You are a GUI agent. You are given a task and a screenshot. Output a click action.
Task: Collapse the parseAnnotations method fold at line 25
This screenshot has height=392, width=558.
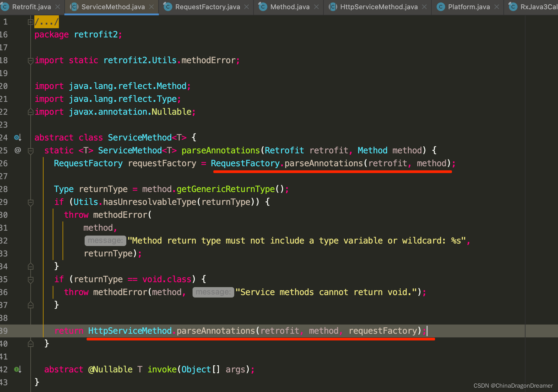(30, 151)
